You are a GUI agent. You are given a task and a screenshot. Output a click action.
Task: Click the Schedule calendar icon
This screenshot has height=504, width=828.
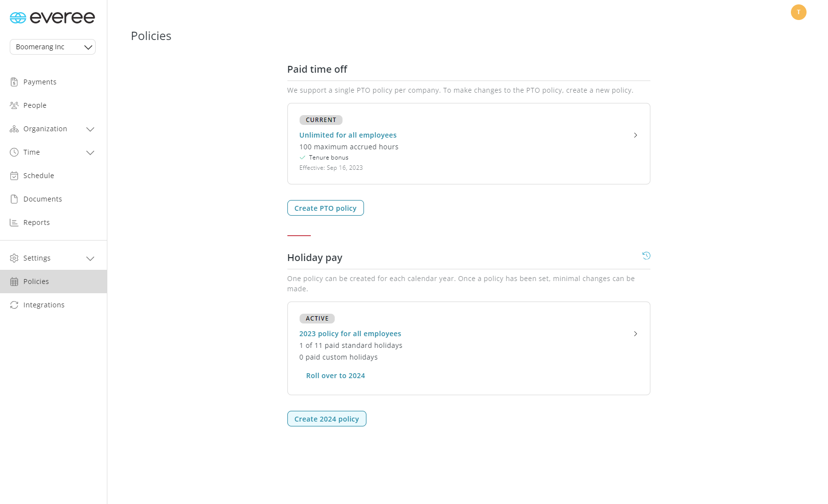pos(14,176)
